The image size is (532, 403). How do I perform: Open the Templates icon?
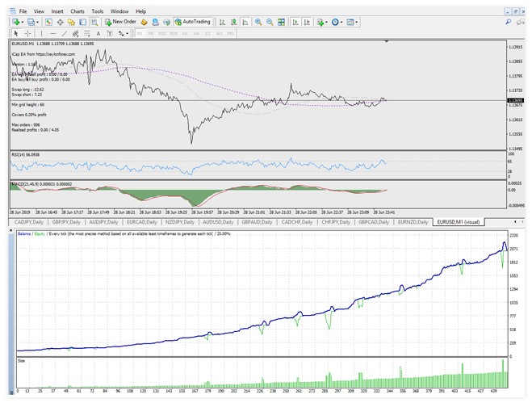350,22
